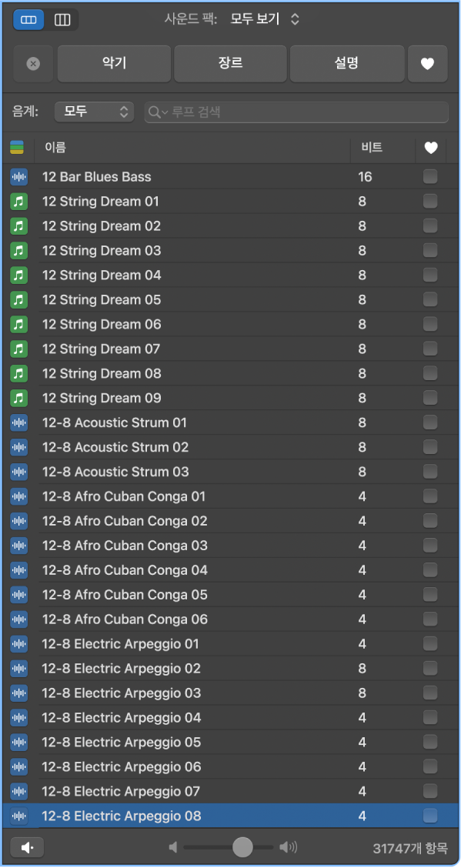This screenshot has width=461, height=868.
Task: Select the 장르 filter tab
Action: (x=230, y=64)
